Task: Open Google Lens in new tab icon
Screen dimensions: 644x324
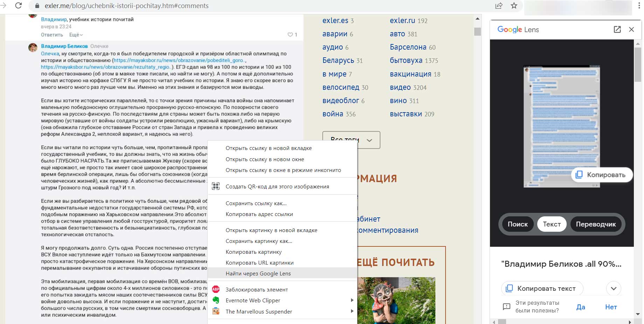Action: tap(617, 29)
